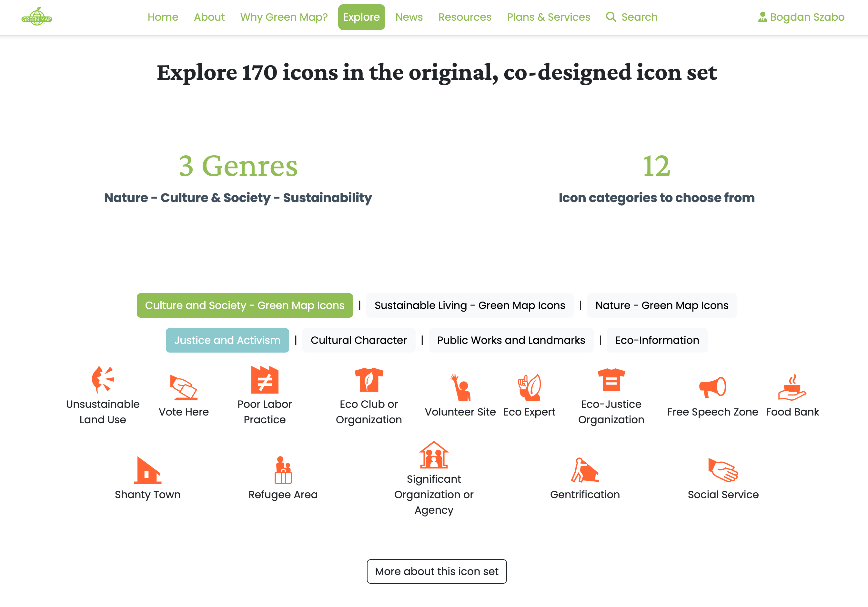Select the Unsustainable Land Use icon
868x607 pixels.
click(x=103, y=379)
